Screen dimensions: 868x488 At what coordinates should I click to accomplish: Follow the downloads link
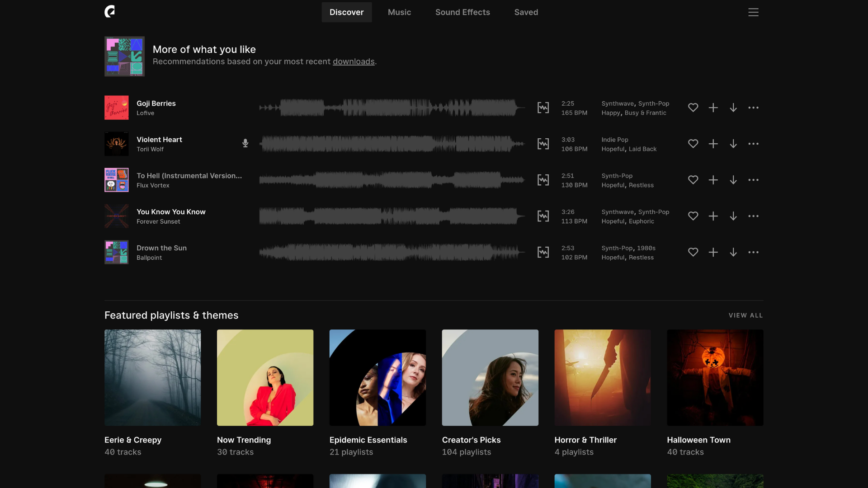click(354, 61)
